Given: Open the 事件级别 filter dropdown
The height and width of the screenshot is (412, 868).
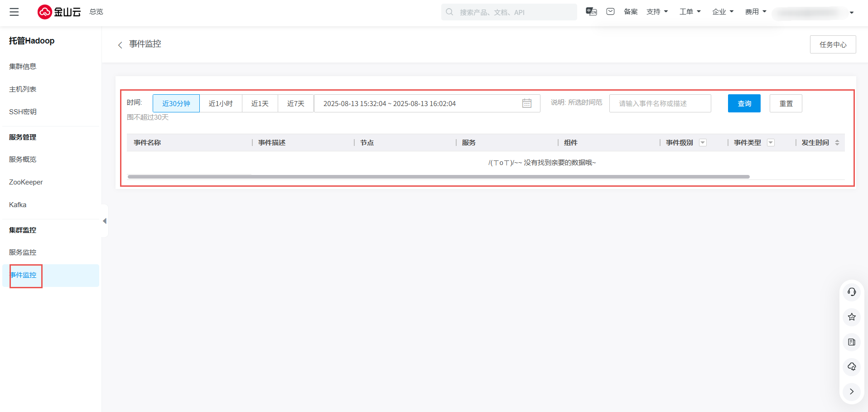Looking at the screenshot, I should [x=703, y=143].
